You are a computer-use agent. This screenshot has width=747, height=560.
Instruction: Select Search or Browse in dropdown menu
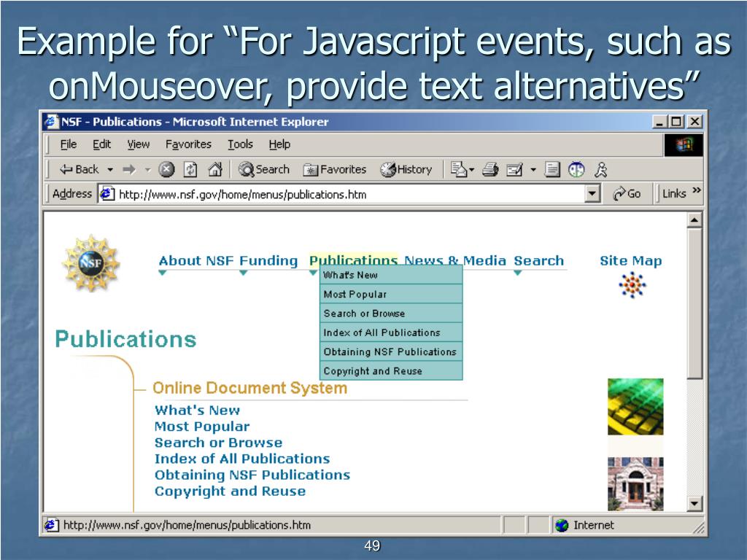[391, 314]
